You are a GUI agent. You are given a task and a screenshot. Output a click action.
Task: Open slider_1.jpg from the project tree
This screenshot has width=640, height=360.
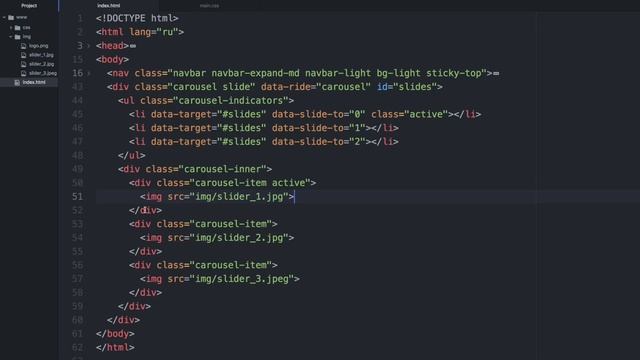(x=41, y=55)
